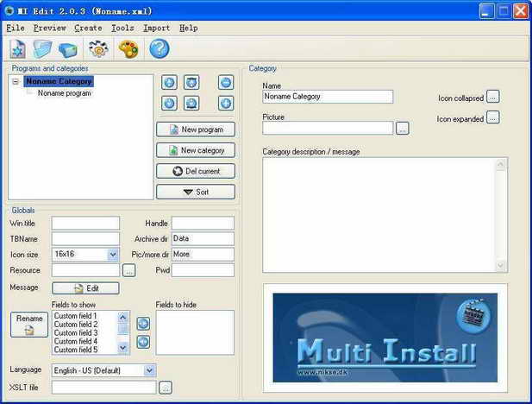Image resolution: width=532 pixels, height=404 pixels.
Task: Open the Icon size dropdown
Action: click(x=113, y=255)
